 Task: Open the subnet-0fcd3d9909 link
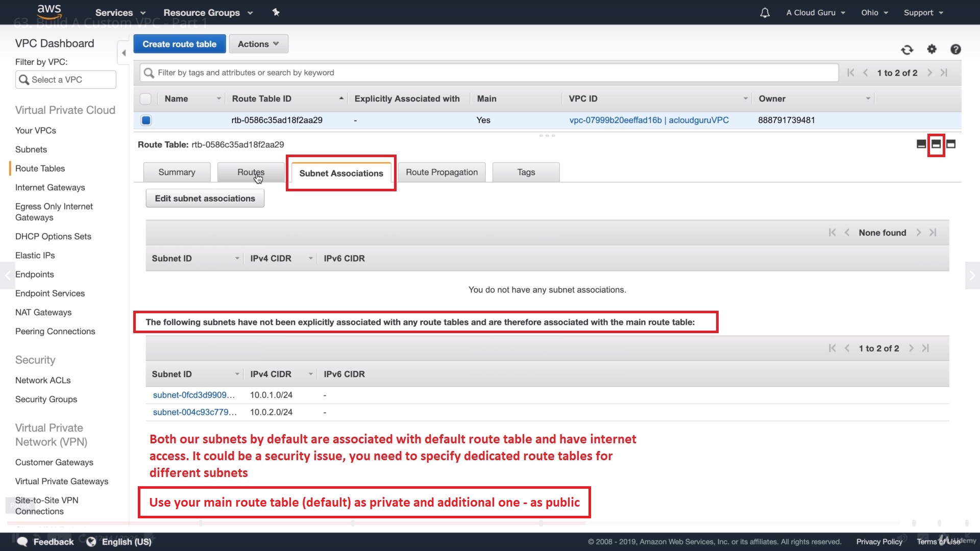(x=193, y=395)
